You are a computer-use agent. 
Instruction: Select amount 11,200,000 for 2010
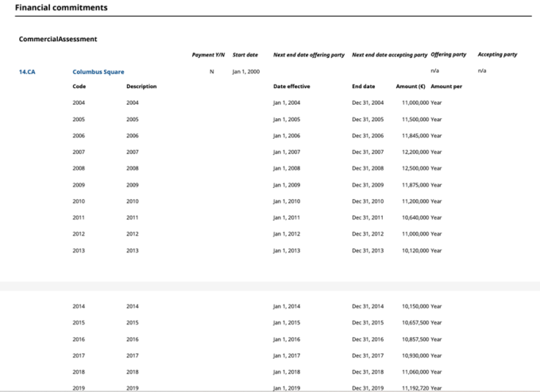415,202
